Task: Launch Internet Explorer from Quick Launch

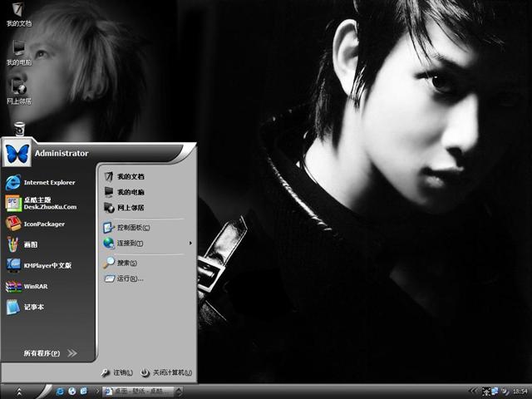Action: click(60, 392)
